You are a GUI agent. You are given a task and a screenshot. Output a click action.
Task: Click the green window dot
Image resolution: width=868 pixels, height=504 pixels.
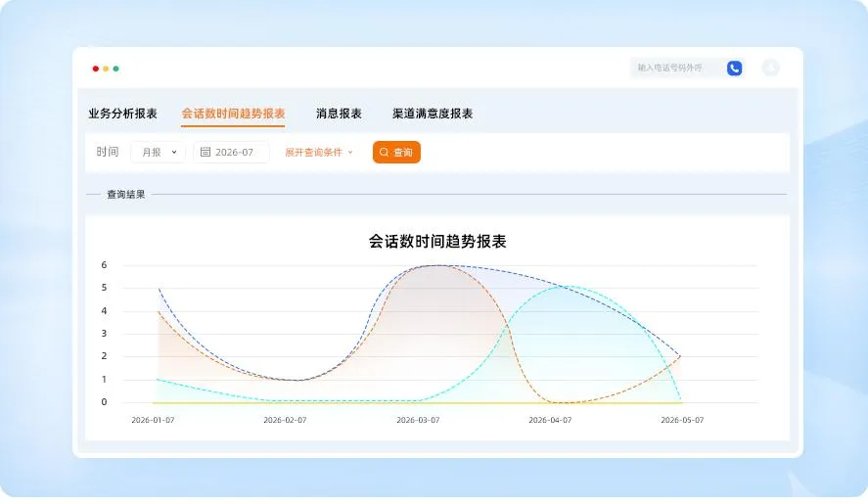(115, 69)
